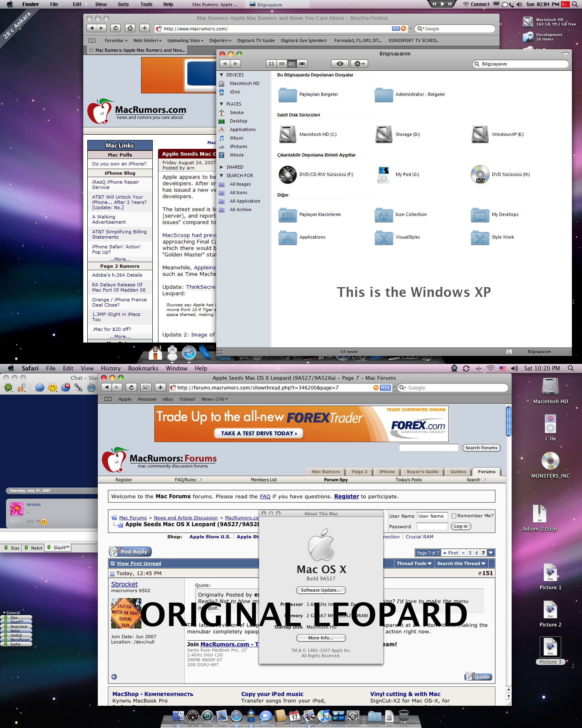Open Safari Bookmarks menu
The height and width of the screenshot is (728, 582).
point(143,368)
